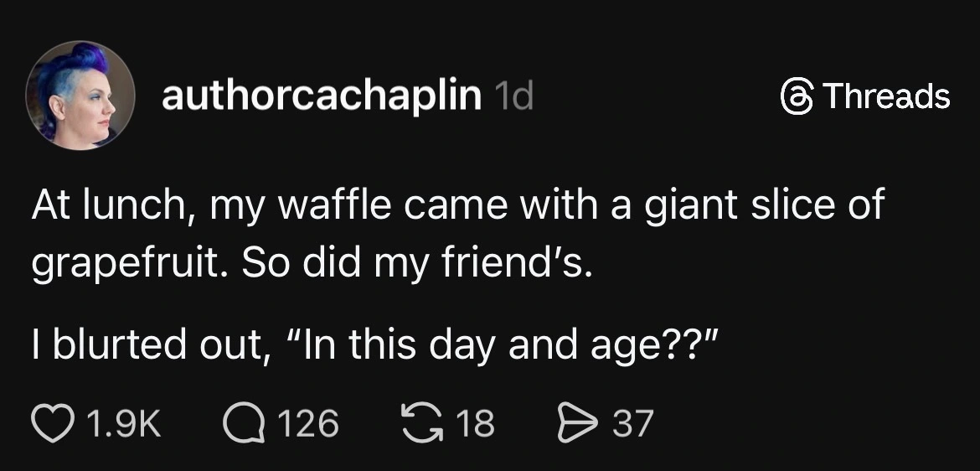Open the authorcachaplin username link
The height and width of the screenshot is (471, 980).
pos(321,97)
